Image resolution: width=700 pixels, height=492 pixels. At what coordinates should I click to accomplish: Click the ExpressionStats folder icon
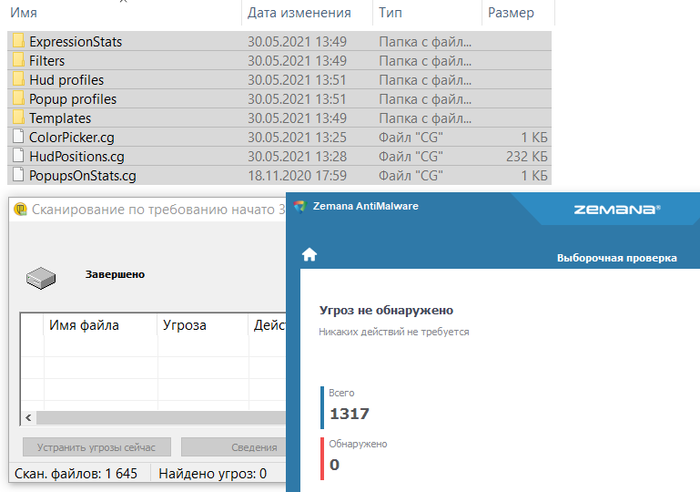(x=19, y=41)
